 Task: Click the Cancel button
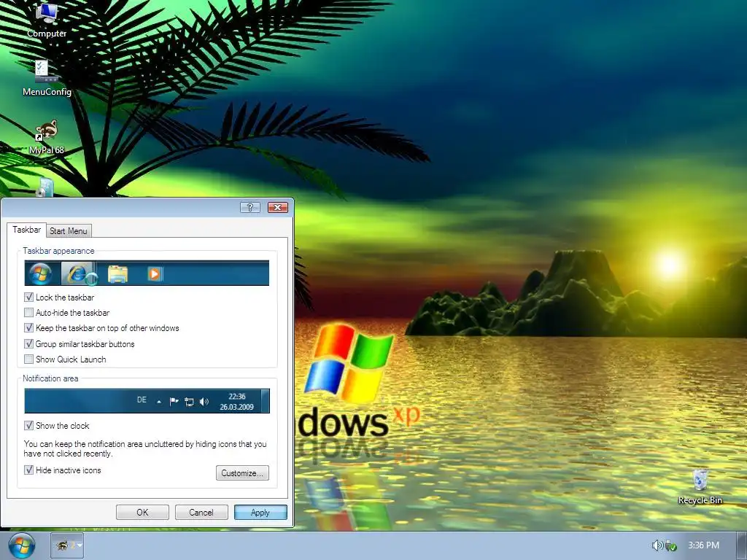click(201, 513)
